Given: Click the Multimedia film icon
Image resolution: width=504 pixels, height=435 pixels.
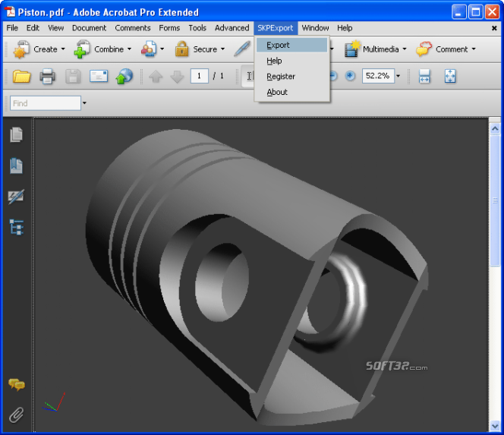Looking at the screenshot, I should point(352,49).
